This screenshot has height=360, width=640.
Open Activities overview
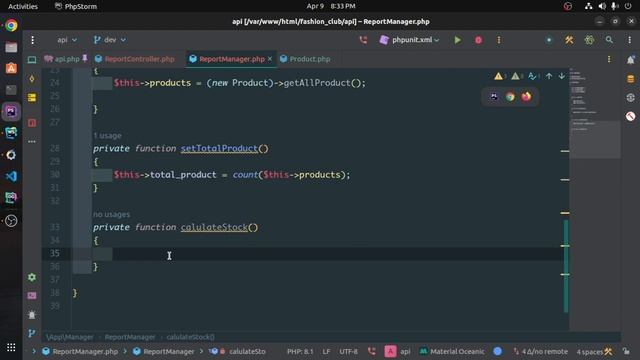pyautogui.click(x=23, y=6)
